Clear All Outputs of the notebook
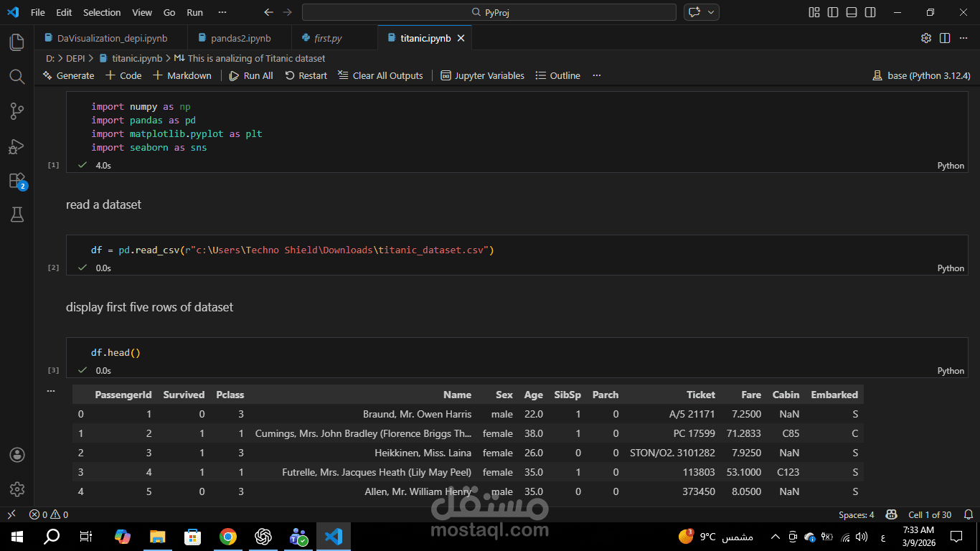The width and height of the screenshot is (980, 551). [380, 75]
